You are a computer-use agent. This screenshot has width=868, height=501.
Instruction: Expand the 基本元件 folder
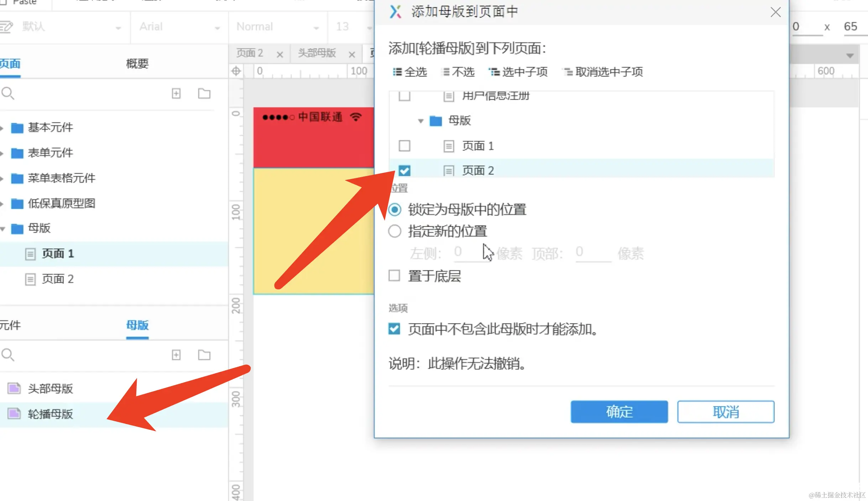pyautogui.click(x=2, y=128)
